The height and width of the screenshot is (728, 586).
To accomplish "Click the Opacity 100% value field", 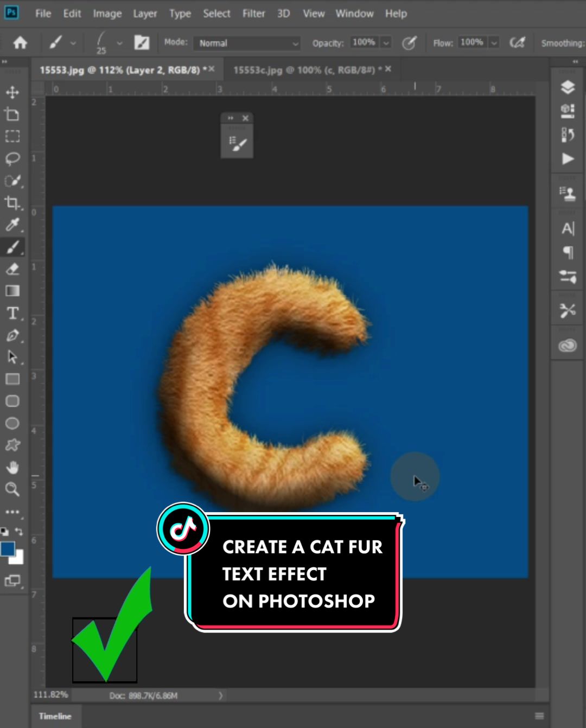I will coord(364,42).
